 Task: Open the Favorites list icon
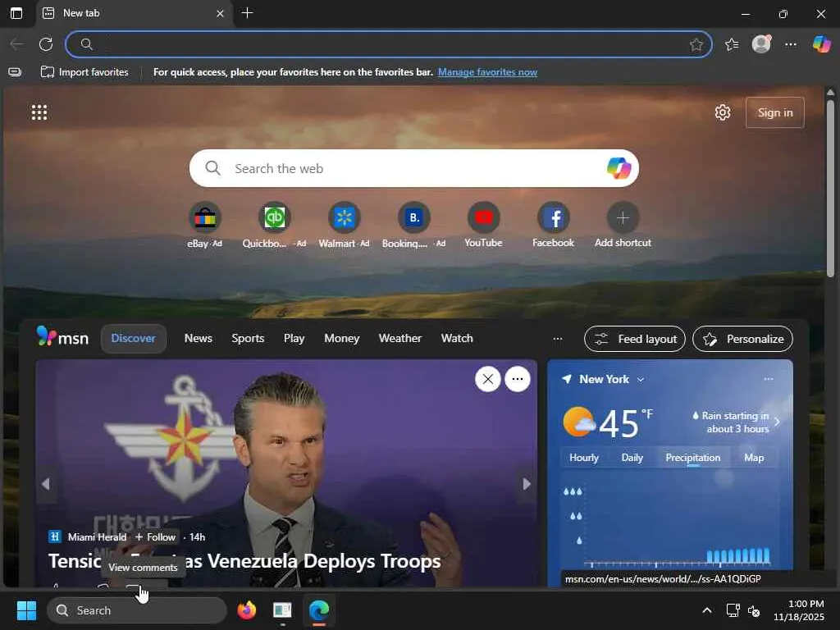tap(731, 44)
